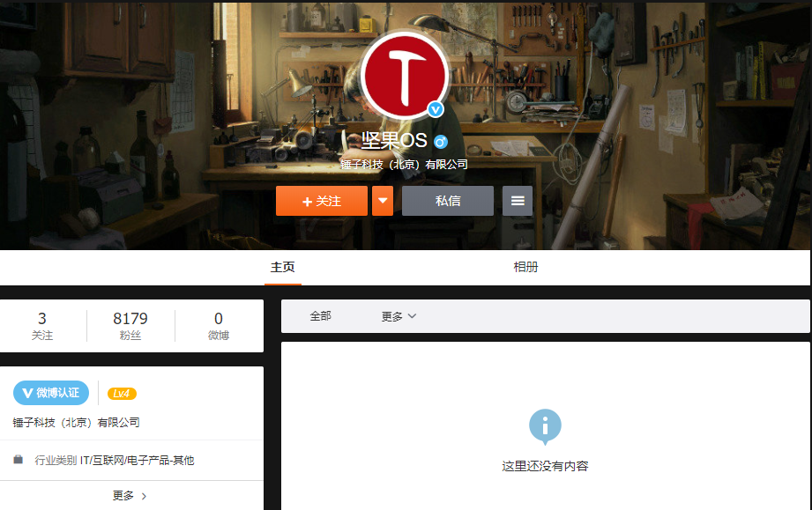812x510 pixels.
Task: Click 锤子科技（北京）有限公司 under the account name
Action: point(404,165)
